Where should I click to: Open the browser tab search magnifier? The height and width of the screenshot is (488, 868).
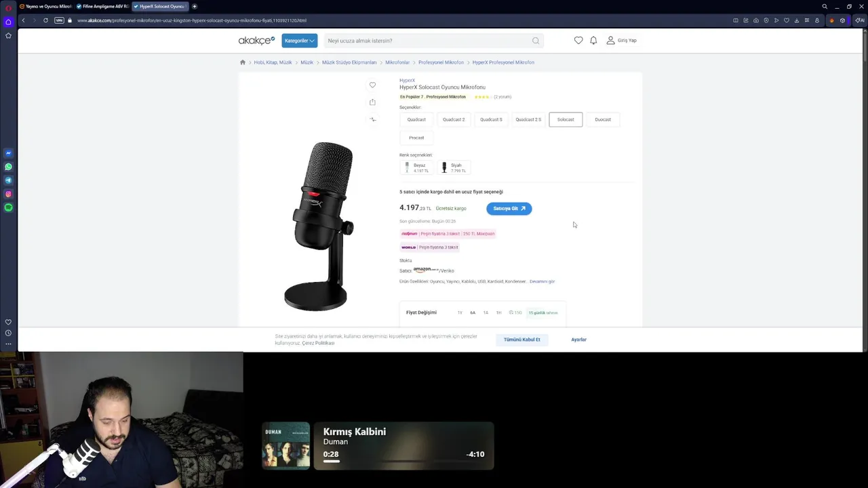pyautogui.click(x=825, y=6)
